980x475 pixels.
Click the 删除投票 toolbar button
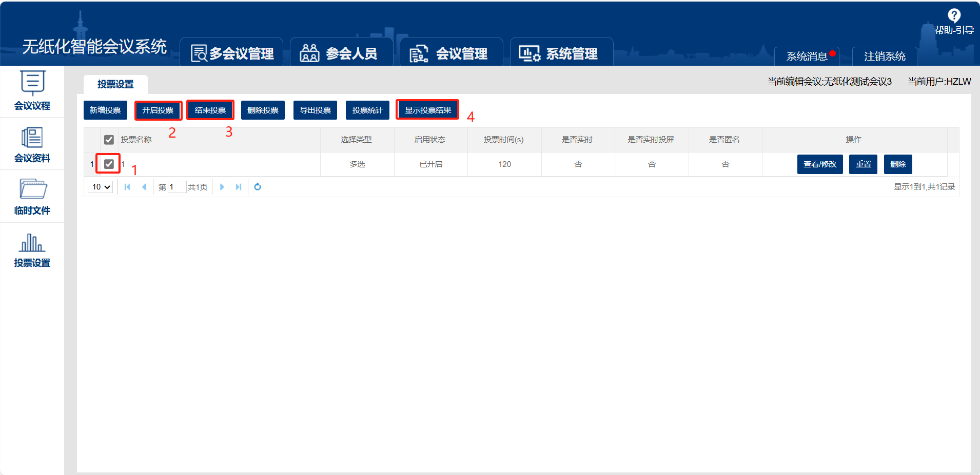263,110
